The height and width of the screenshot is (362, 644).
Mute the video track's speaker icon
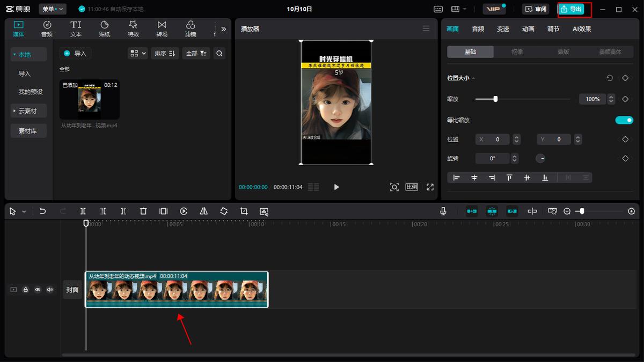50,290
